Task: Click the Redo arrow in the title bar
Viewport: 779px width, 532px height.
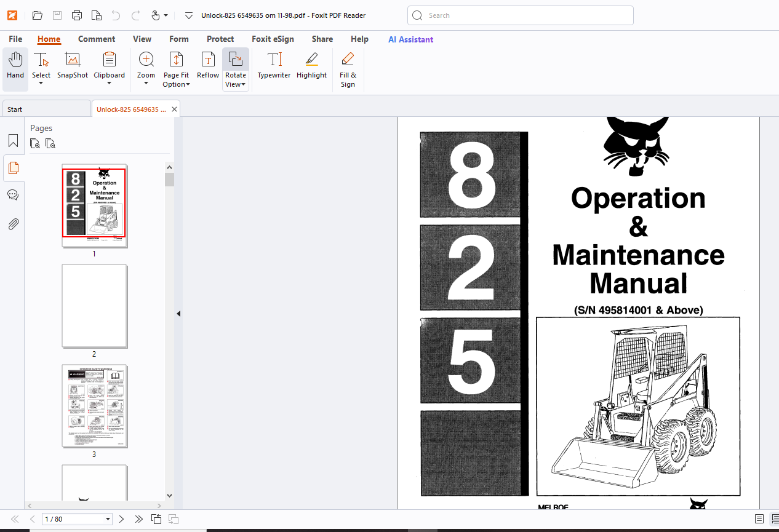Action: coord(136,15)
